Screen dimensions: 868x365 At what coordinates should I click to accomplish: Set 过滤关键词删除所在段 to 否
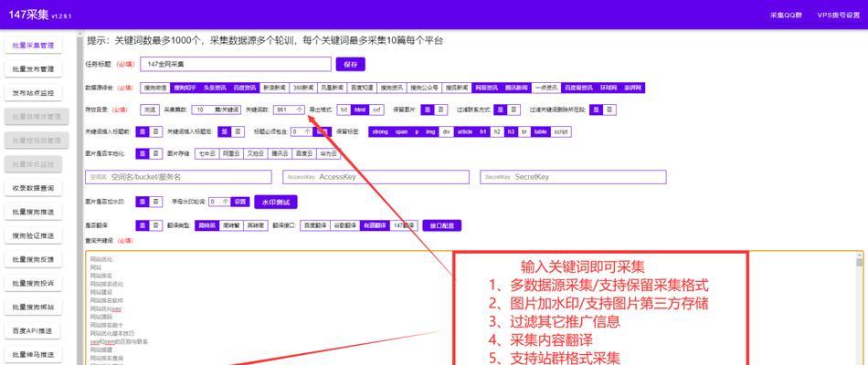(x=609, y=110)
